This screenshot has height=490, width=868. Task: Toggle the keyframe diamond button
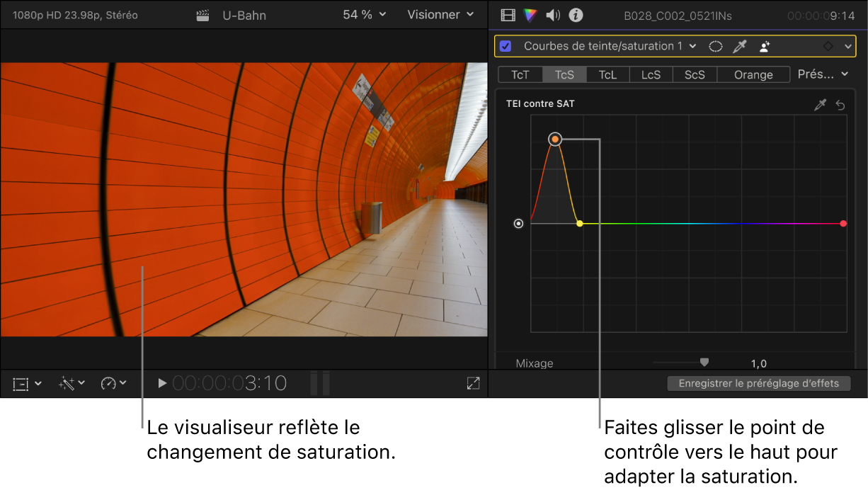pos(827,46)
